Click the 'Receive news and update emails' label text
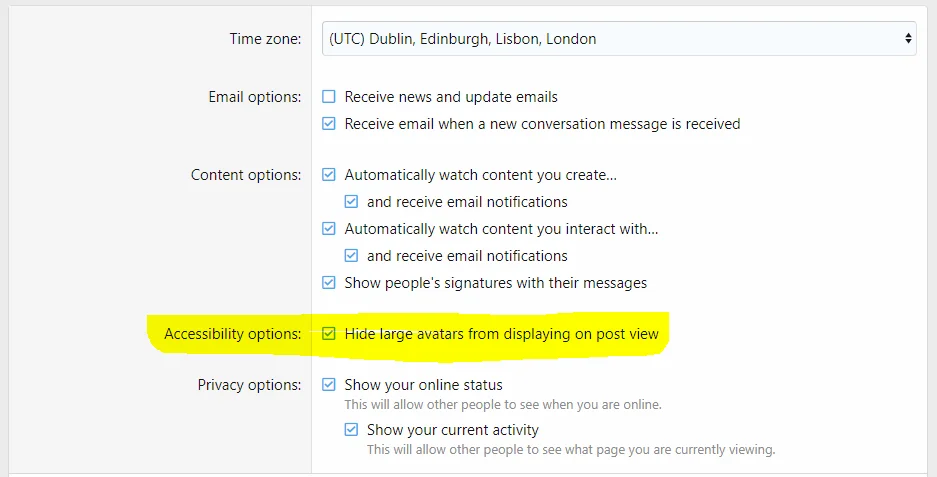Screen dimensions: 937x477 click(x=451, y=97)
